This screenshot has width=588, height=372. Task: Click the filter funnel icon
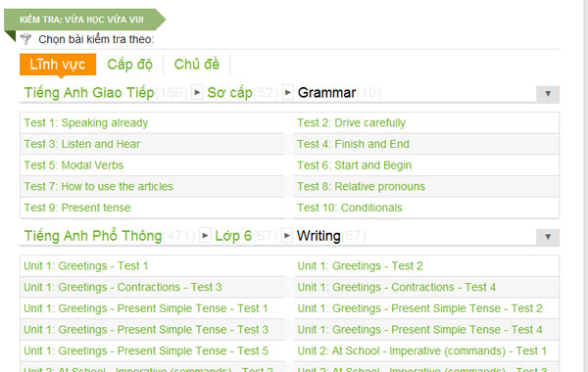coord(25,38)
